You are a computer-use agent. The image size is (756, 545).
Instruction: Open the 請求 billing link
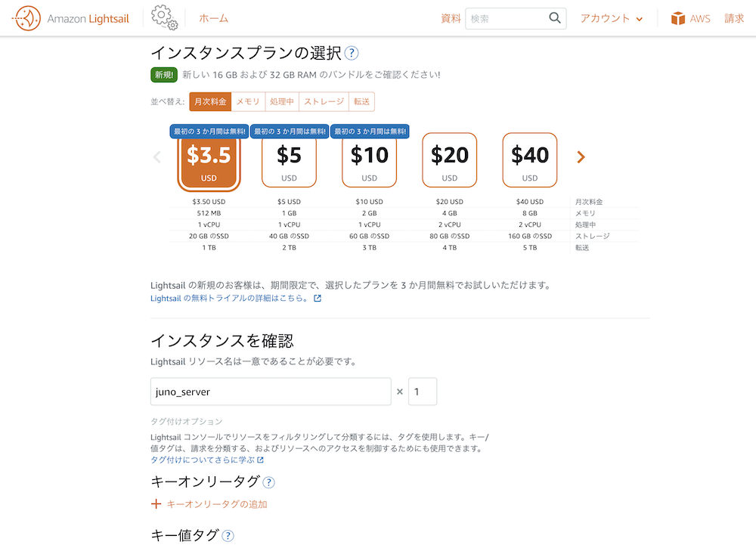pyautogui.click(x=734, y=18)
